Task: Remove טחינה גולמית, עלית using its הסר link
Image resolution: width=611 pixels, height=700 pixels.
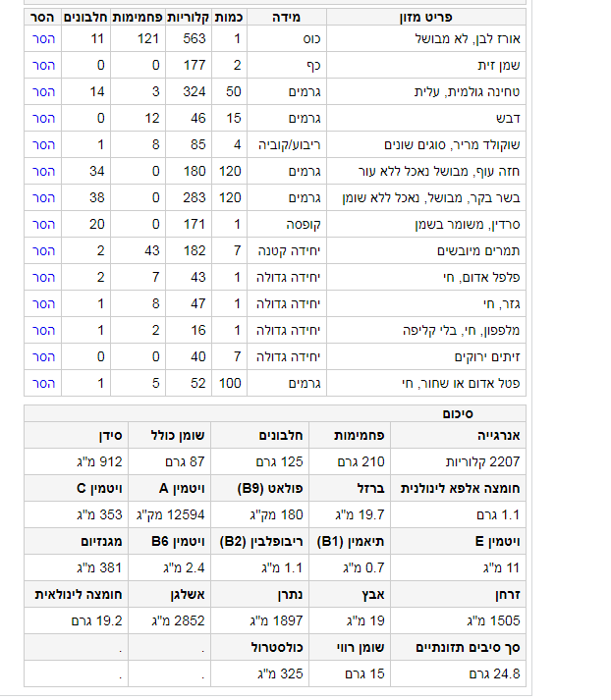Action: point(43,91)
